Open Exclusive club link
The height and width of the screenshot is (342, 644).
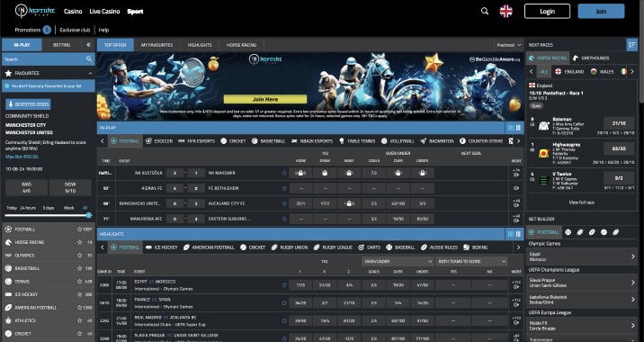point(75,30)
